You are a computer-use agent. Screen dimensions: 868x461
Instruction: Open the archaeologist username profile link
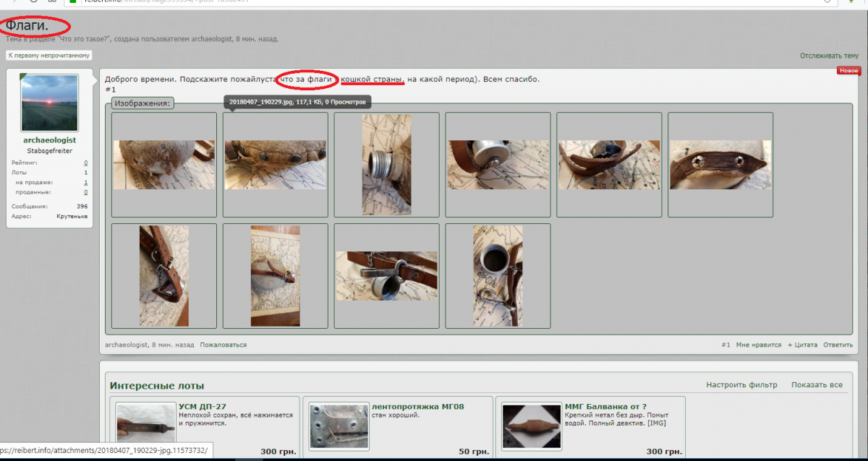tap(49, 140)
